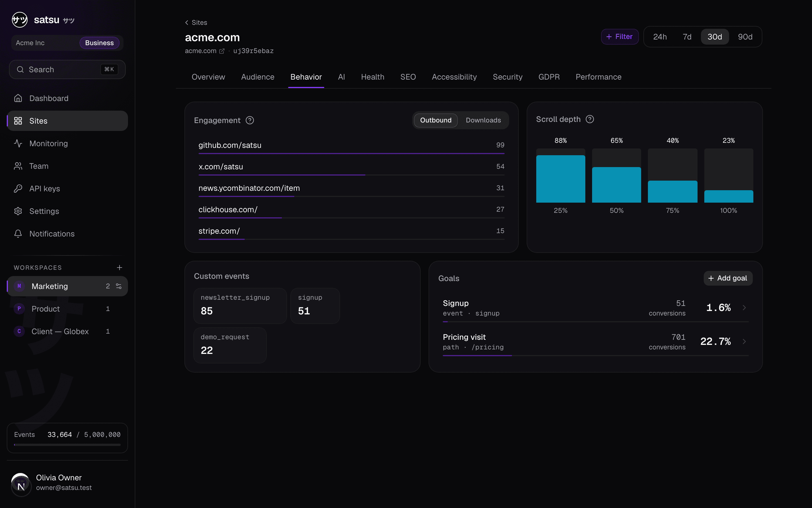Screen dimensions: 812x508
Task: Add a new workspace plus icon
Action: [120, 268]
